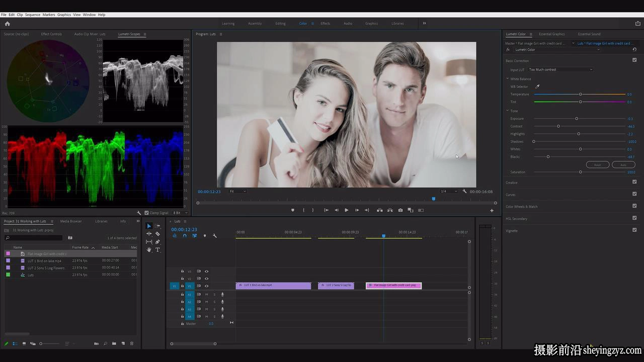Toggle the Color Wheels & Match checkbox
Viewport: 644px width, 362px height.
634,206
